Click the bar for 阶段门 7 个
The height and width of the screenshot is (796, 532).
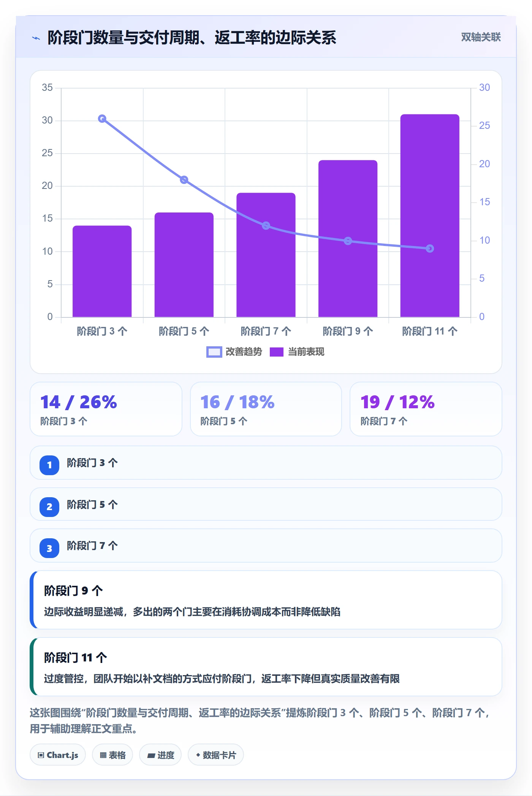coord(266,255)
